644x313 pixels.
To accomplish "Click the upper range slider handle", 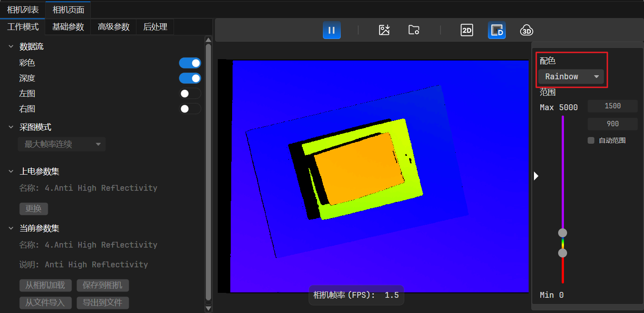I will [563, 233].
